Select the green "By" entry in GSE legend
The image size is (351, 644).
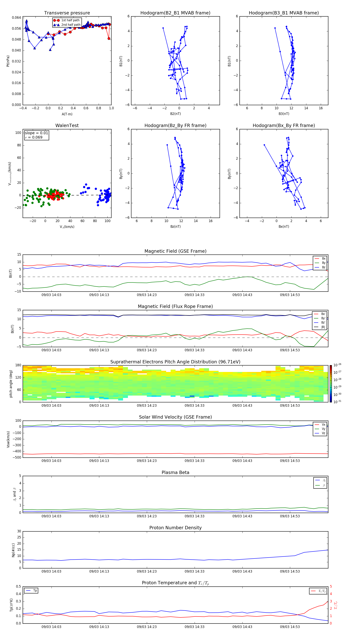click(x=320, y=263)
